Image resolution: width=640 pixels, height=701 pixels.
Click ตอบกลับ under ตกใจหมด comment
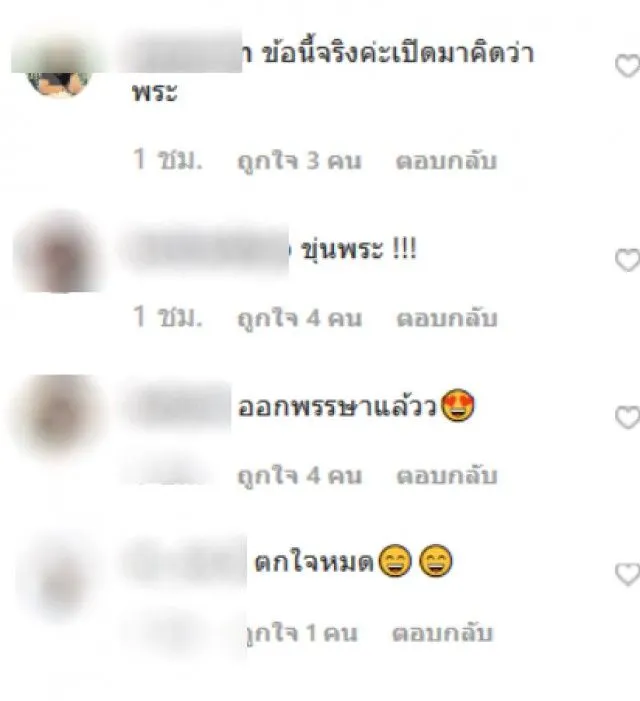click(442, 633)
